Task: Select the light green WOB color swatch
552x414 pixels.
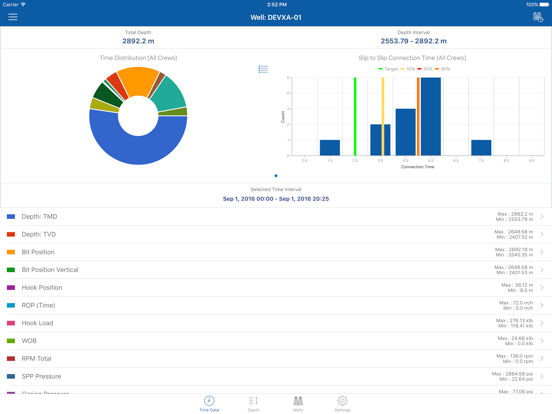Action: (11, 341)
